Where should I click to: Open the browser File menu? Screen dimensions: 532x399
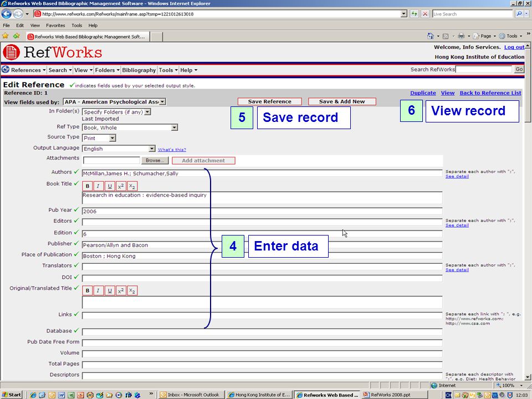[6, 25]
